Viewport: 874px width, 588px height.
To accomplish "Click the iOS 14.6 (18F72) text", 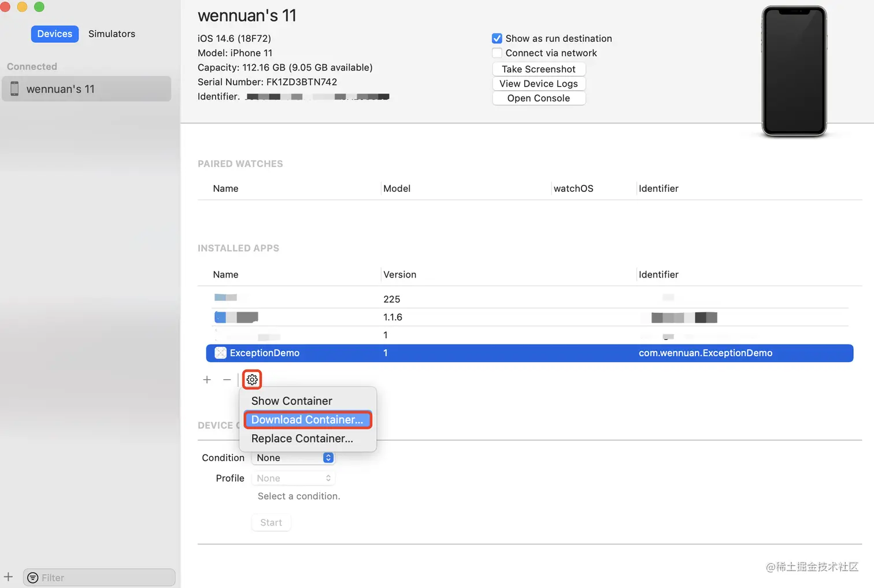I will point(234,38).
